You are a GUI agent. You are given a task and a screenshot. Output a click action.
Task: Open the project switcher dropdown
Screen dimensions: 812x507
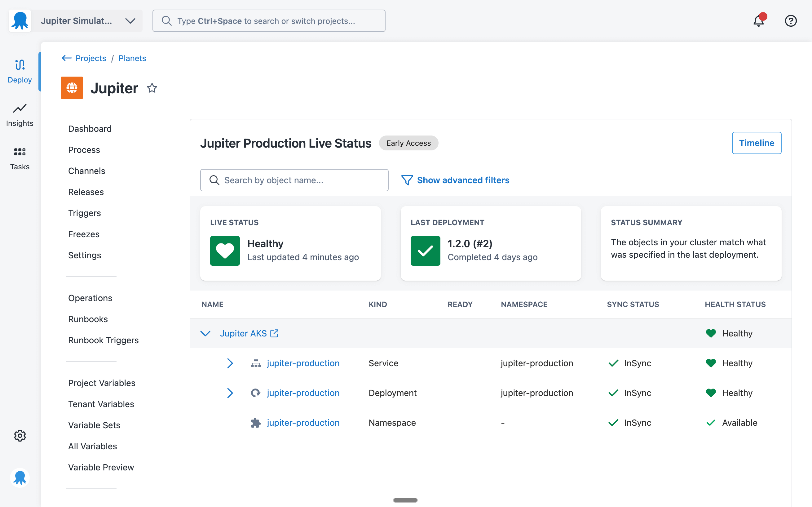(130, 20)
